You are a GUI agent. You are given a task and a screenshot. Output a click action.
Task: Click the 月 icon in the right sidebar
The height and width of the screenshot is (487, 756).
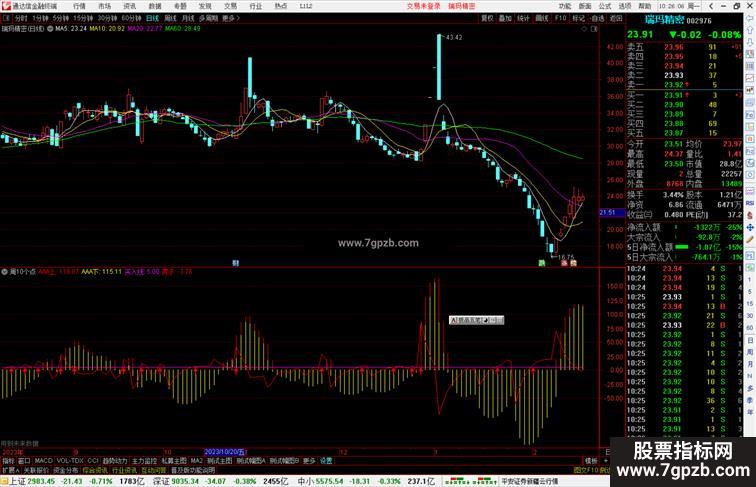pos(750,364)
